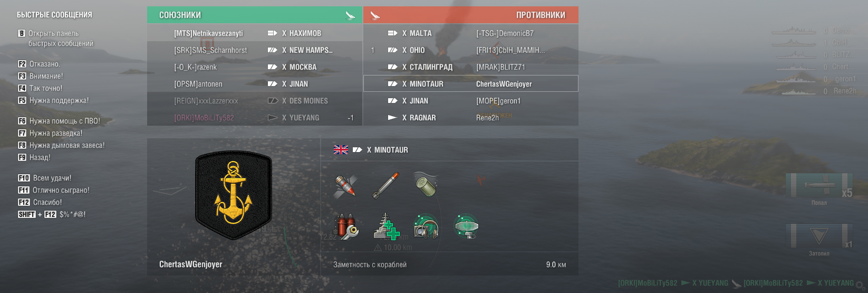Open the quick messages panel via B entry

click(x=55, y=39)
